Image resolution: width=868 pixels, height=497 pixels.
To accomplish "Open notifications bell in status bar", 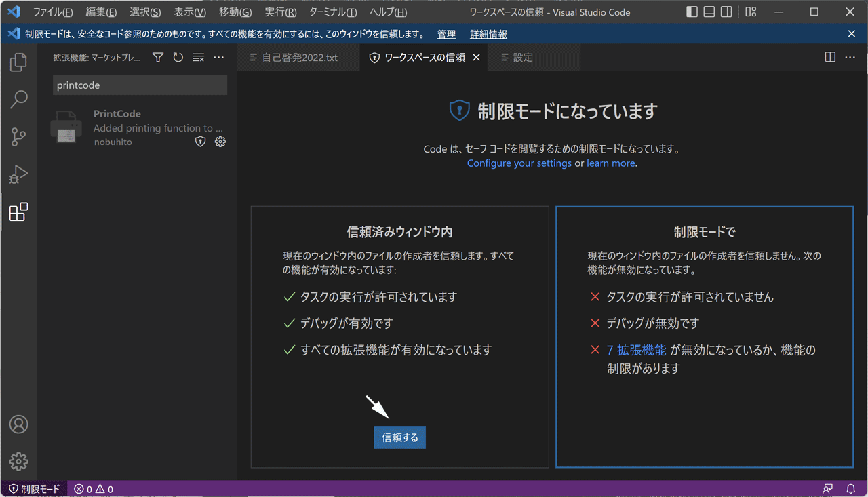I will [851, 489].
